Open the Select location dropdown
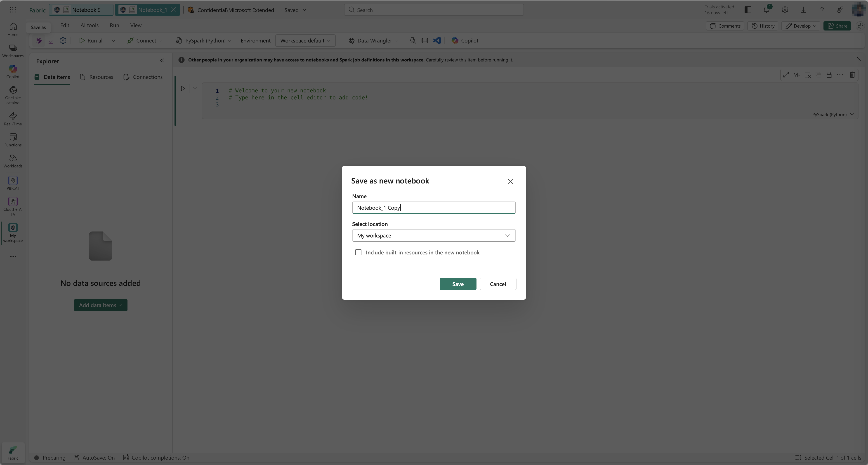 point(434,235)
